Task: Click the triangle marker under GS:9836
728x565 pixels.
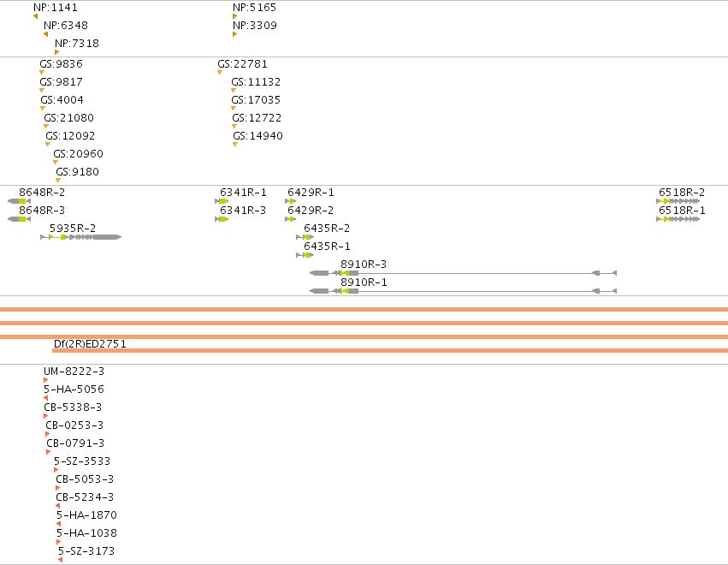Action: tap(42, 73)
